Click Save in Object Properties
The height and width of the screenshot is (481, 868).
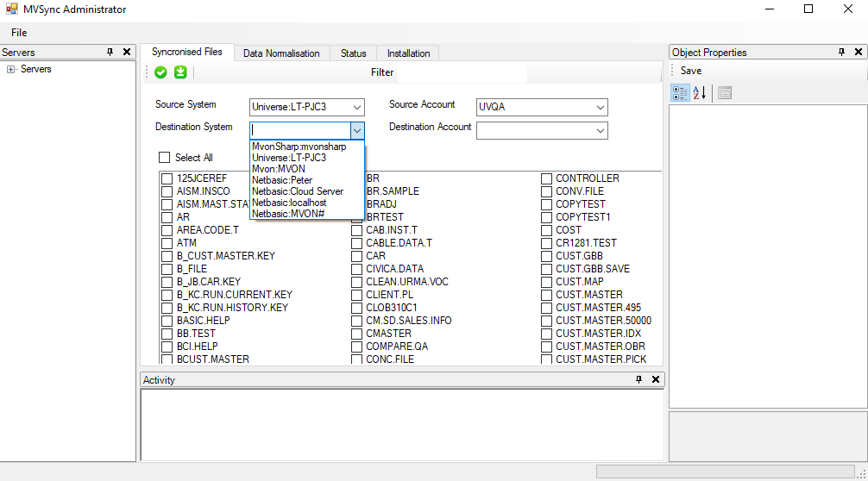click(x=691, y=71)
